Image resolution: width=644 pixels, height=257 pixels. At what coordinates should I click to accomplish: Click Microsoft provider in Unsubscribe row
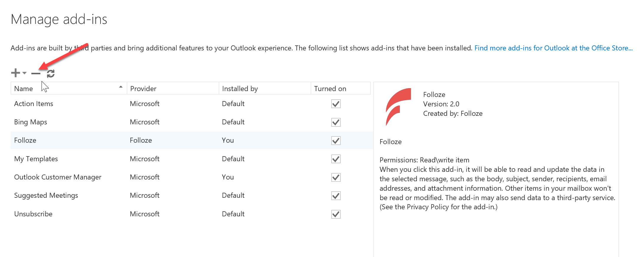pos(145,214)
